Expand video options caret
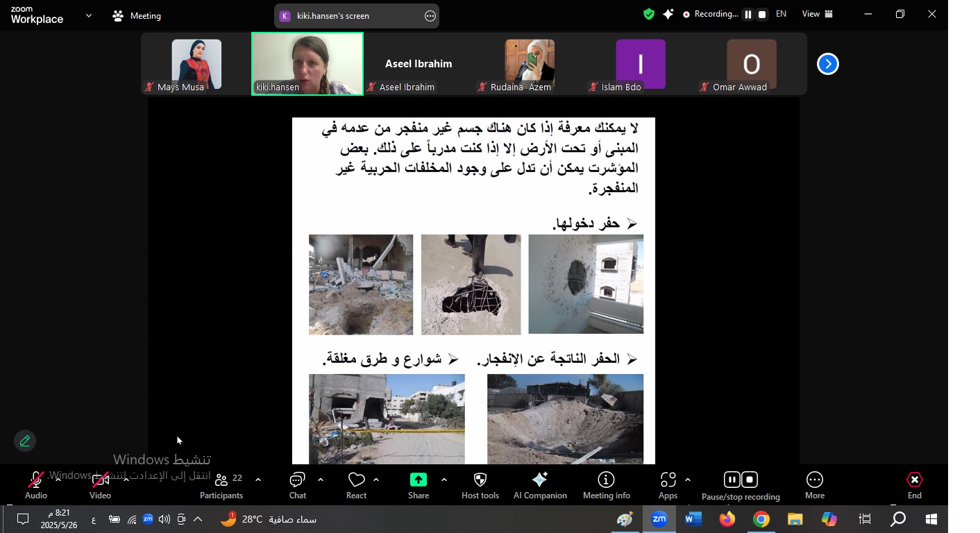The image size is (980, 533). (x=126, y=480)
